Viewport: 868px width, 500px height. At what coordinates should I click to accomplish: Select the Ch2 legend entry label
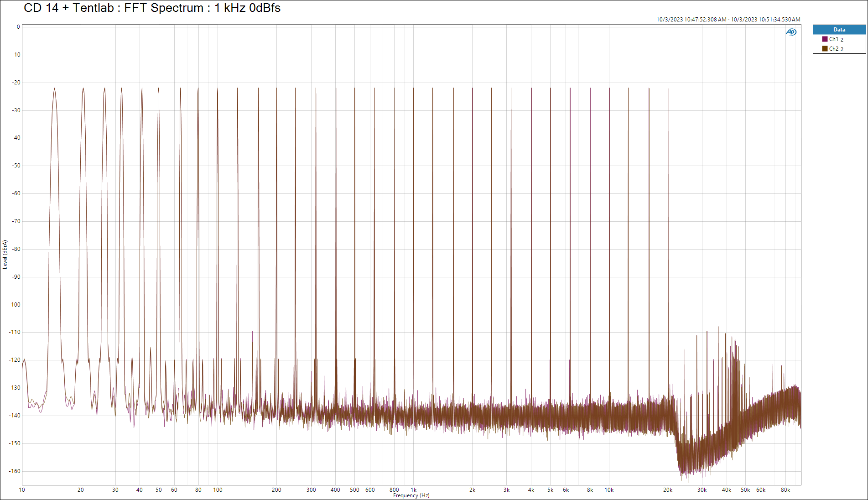836,49
